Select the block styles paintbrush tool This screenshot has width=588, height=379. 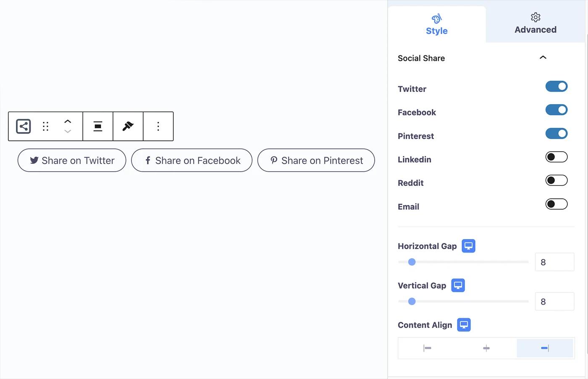coord(128,126)
